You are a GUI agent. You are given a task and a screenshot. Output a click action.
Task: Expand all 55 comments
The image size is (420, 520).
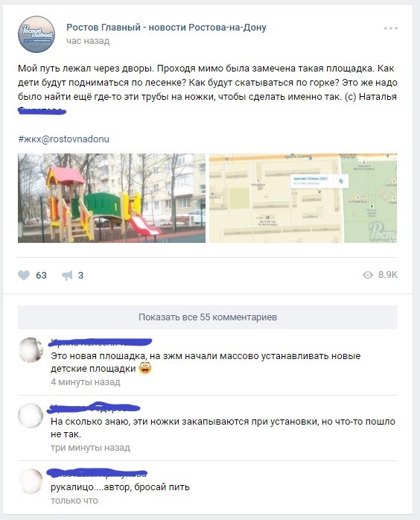[208, 317]
